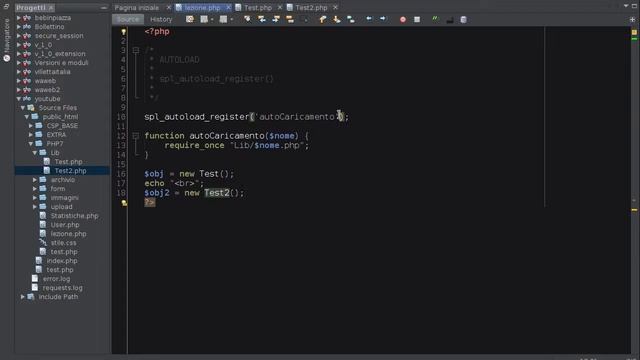Collapse the Lib folder

click(35, 153)
